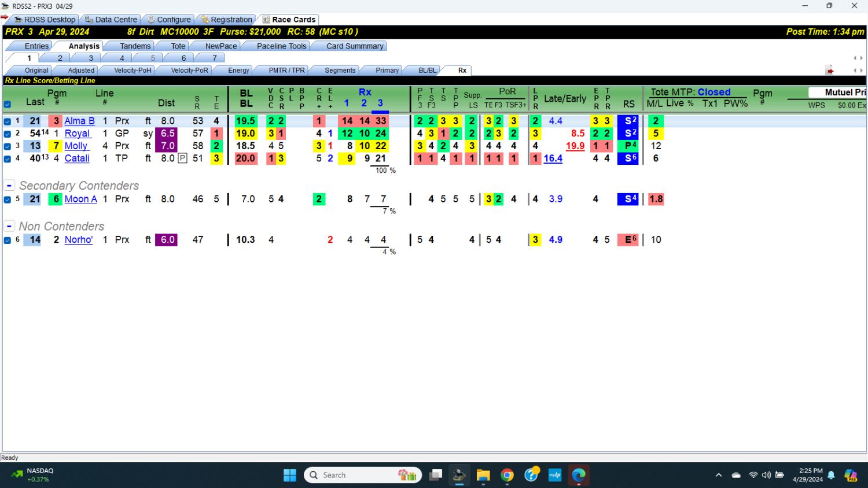
Task: Launch Google Chrome from taskbar
Action: 507,475
